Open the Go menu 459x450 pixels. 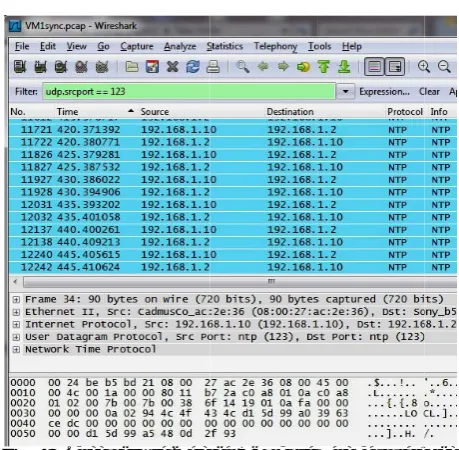tap(103, 46)
